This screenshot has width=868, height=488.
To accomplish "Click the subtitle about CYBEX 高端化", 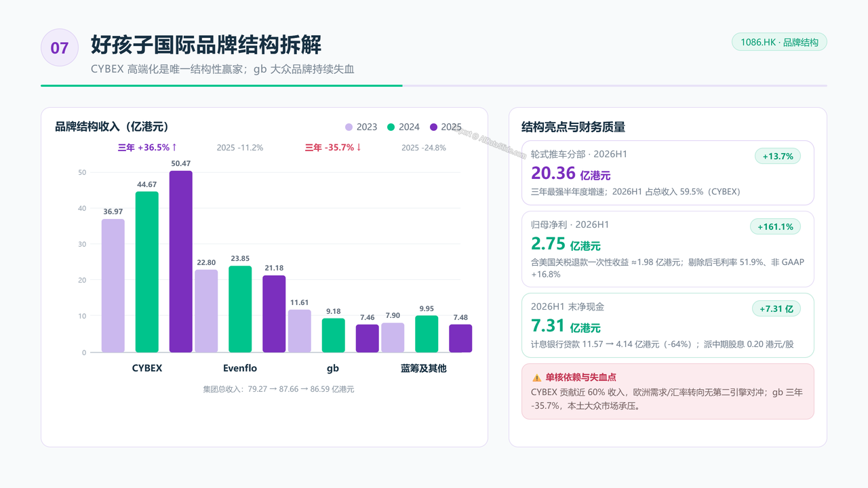I will tap(223, 69).
